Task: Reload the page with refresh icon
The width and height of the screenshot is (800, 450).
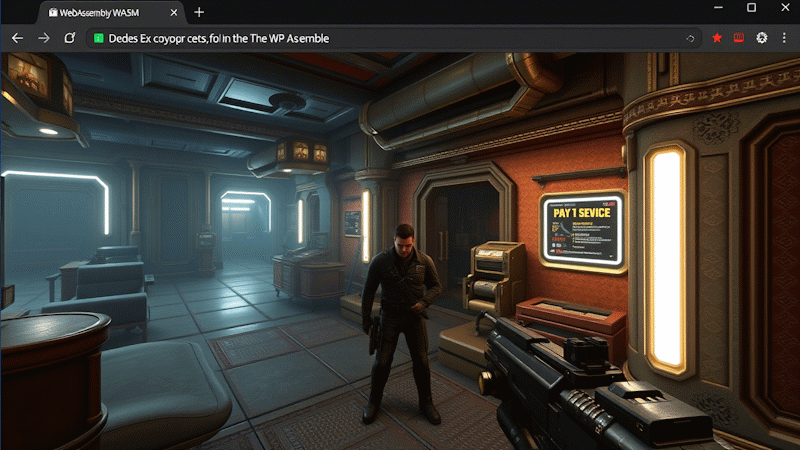Action: (x=70, y=38)
